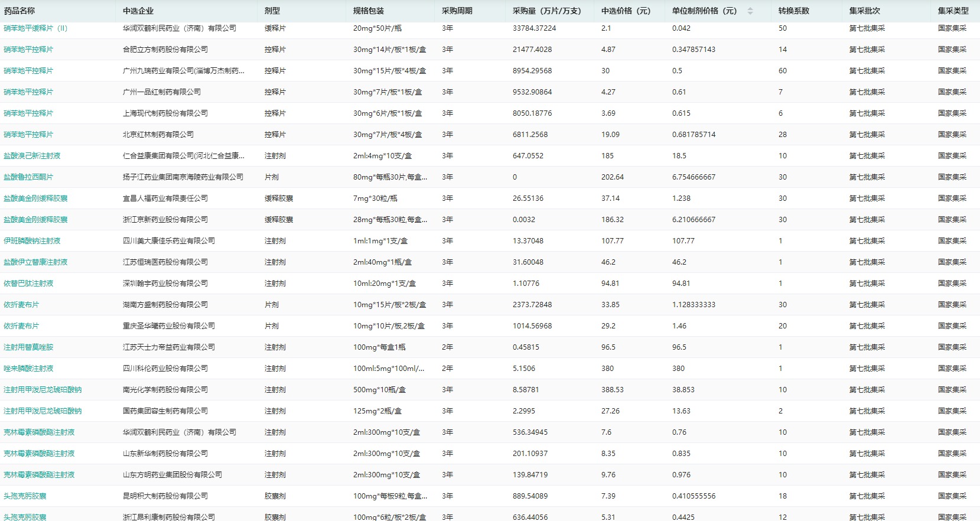This screenshot has height=521, width=980.
Task: Open the 注射用替莫唑胺 drug link
Action: (x=28, y=347)
